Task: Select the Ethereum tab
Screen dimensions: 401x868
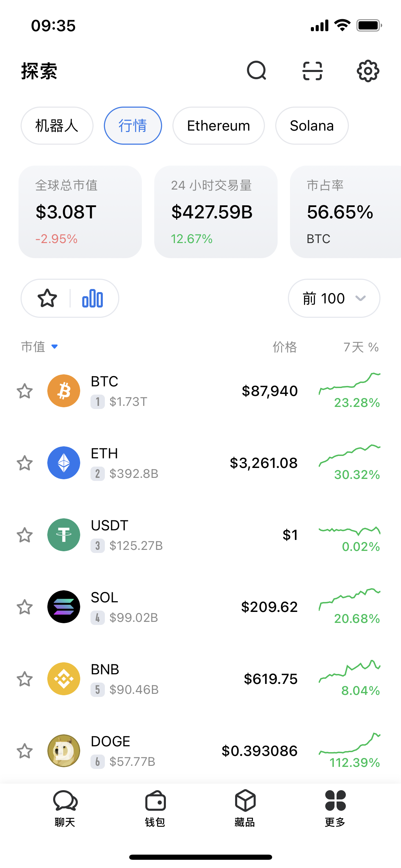Action: click(219, 125)
